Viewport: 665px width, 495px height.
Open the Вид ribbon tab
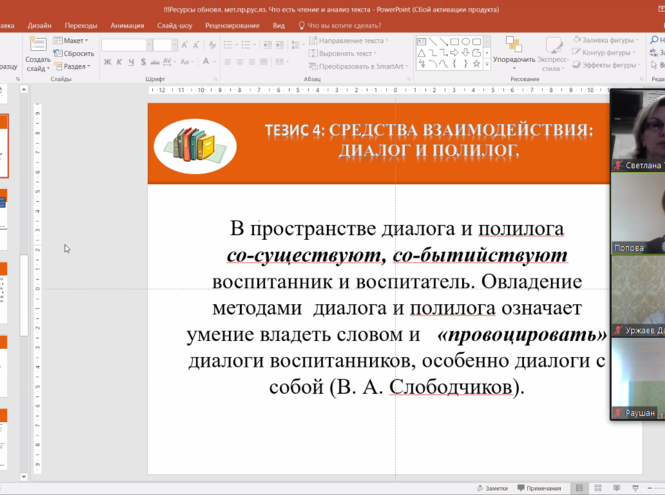coord(279,25)
